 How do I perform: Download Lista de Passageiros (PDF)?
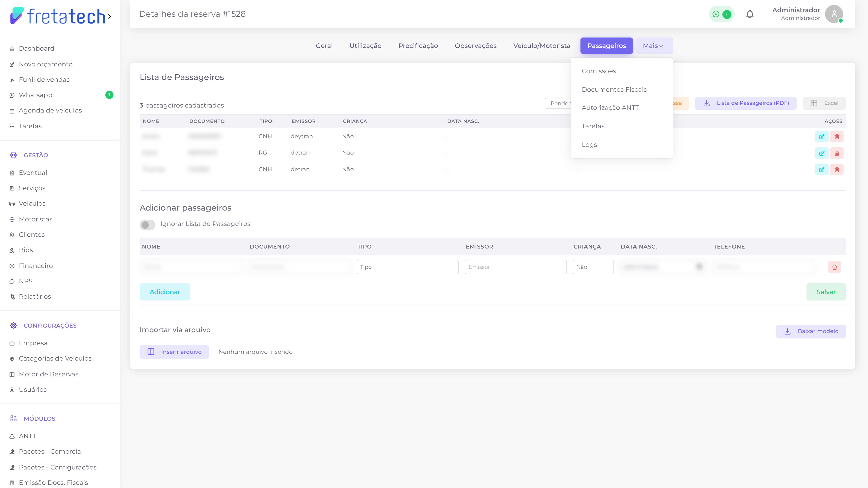(x=746, y=103)
